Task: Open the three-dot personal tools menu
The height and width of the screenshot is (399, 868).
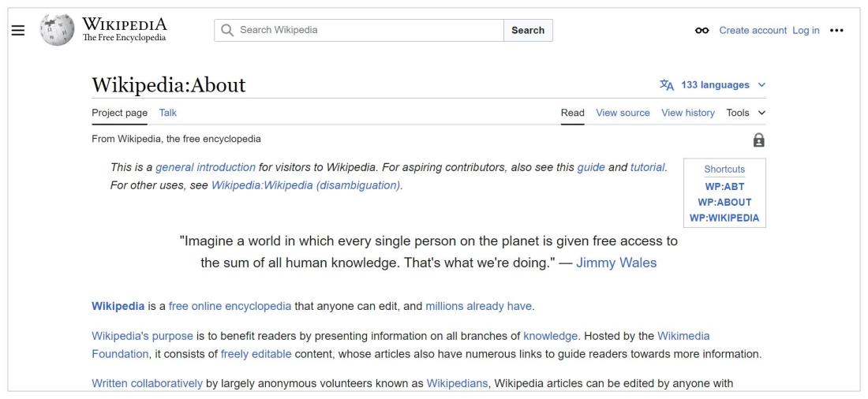Action: (836, 31)
